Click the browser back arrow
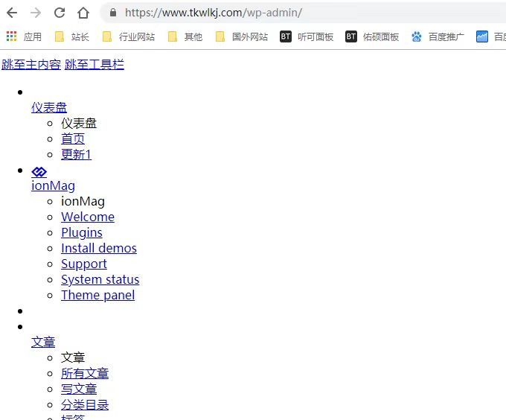The image size is (506, 420). point(12,13)
